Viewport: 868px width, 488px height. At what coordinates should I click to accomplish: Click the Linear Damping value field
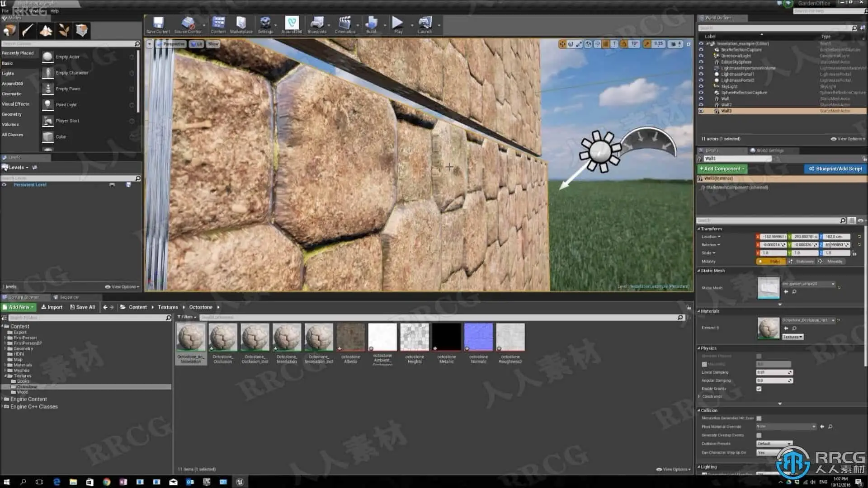pyautogui.click(x=772, y=372)
